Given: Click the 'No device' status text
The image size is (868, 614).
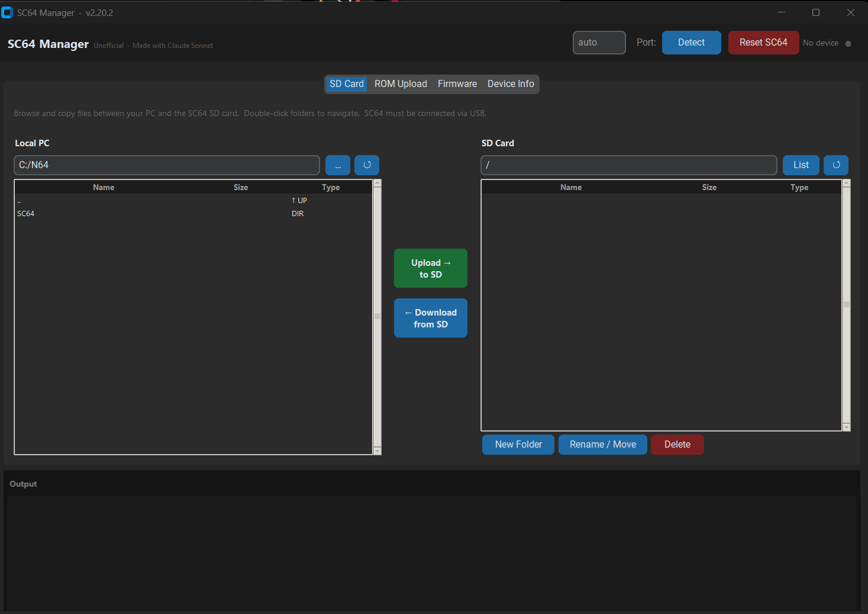Looking at the screenshot, I should pyautogui.click(x=821, y=43).
